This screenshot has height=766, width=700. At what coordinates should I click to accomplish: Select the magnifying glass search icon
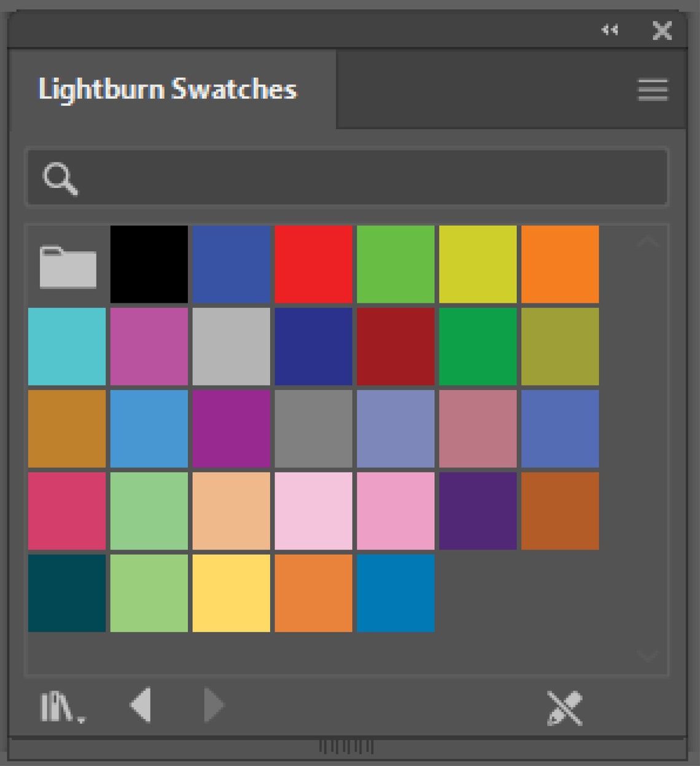point(61,179)
